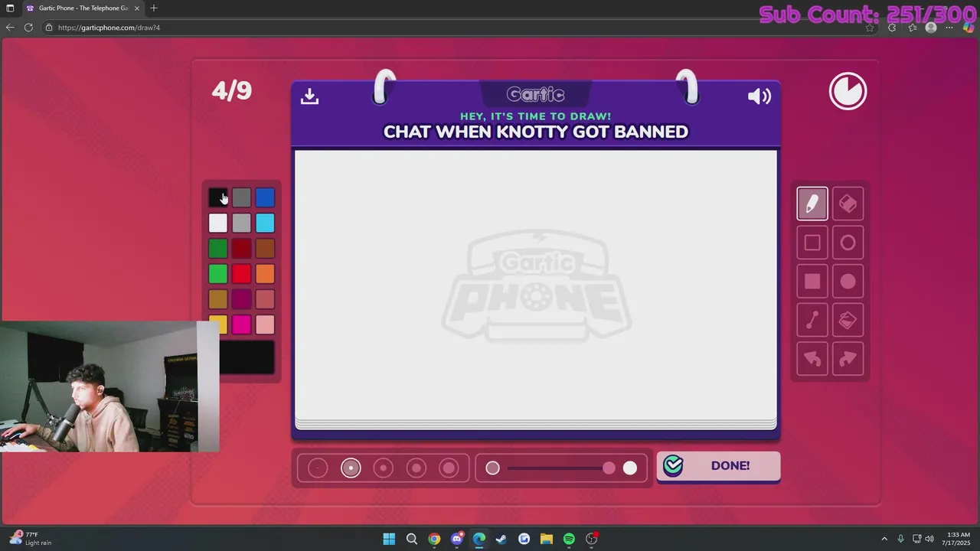
Task: Pick the bright green color swatch
Action: (x=218, y=274)
